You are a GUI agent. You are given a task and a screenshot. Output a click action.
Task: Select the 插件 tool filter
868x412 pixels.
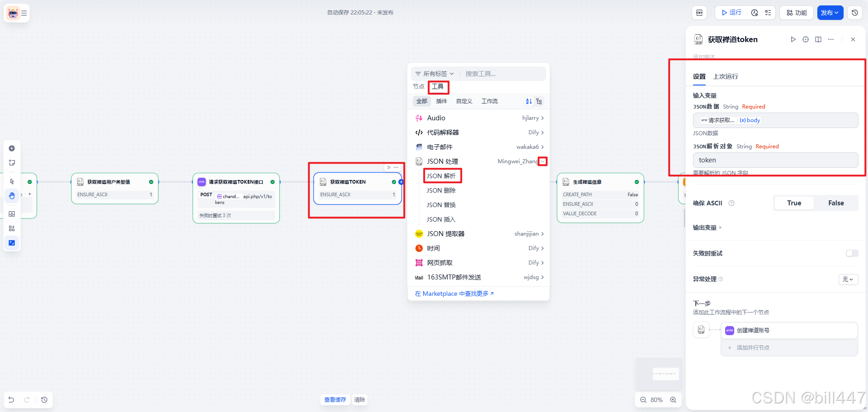(x=442, y=101)
